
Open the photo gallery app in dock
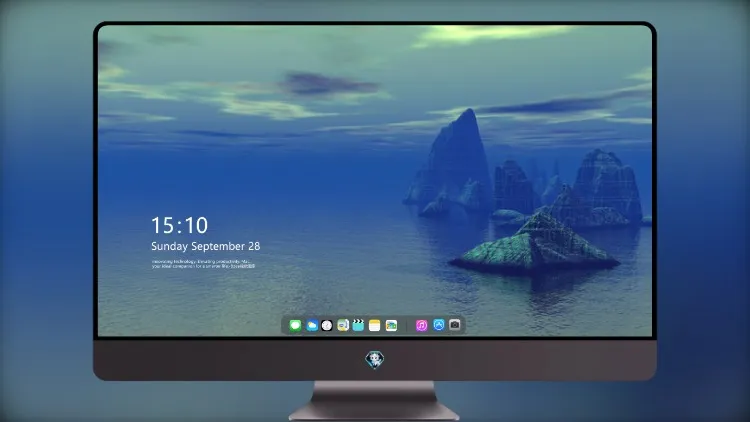pyautogui.click(x=391, y=326)
